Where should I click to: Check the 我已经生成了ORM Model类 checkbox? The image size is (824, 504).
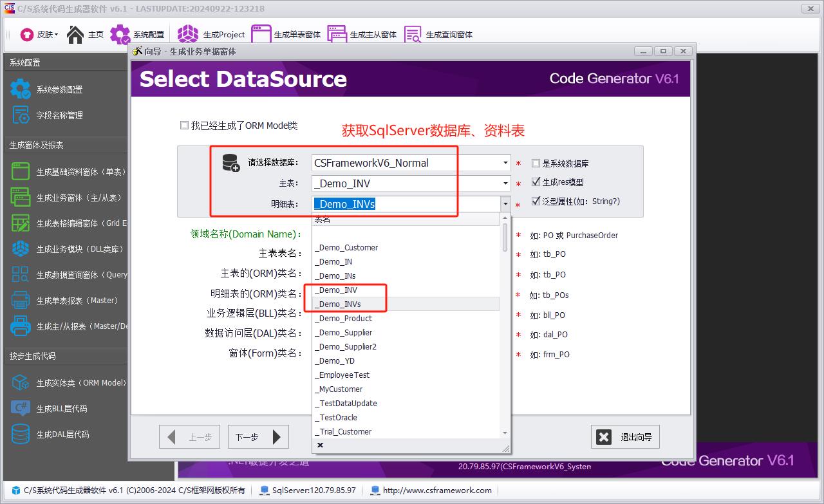click(x=185, y=126)
